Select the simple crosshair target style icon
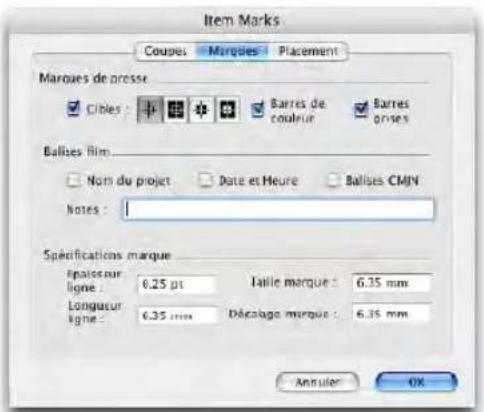 pos(150,109)
